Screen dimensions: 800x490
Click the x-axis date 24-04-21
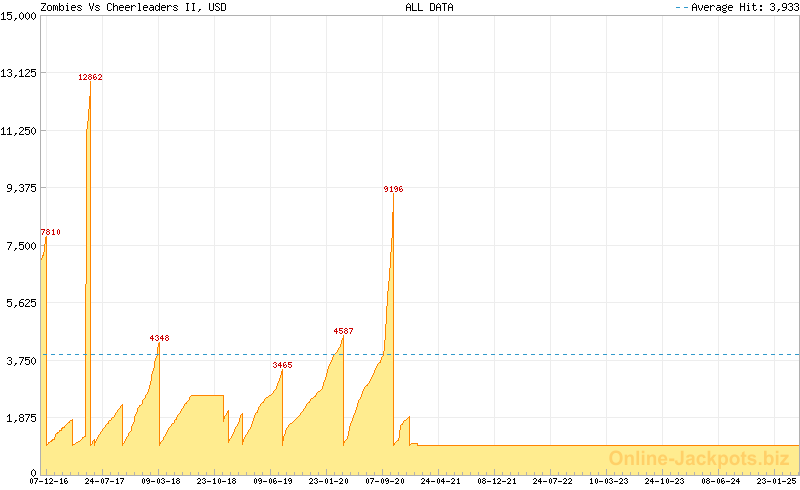coord(440,481)
